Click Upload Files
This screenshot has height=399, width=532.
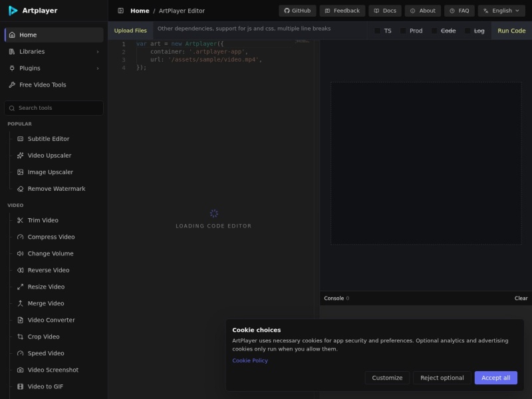(130, 31)
